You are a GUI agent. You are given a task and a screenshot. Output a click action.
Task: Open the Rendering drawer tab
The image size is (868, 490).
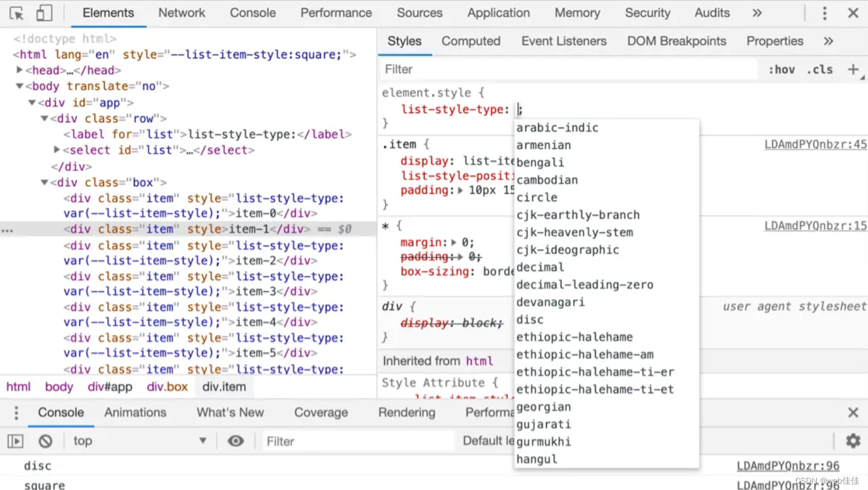pyautogui.click(x=406, y=413)
